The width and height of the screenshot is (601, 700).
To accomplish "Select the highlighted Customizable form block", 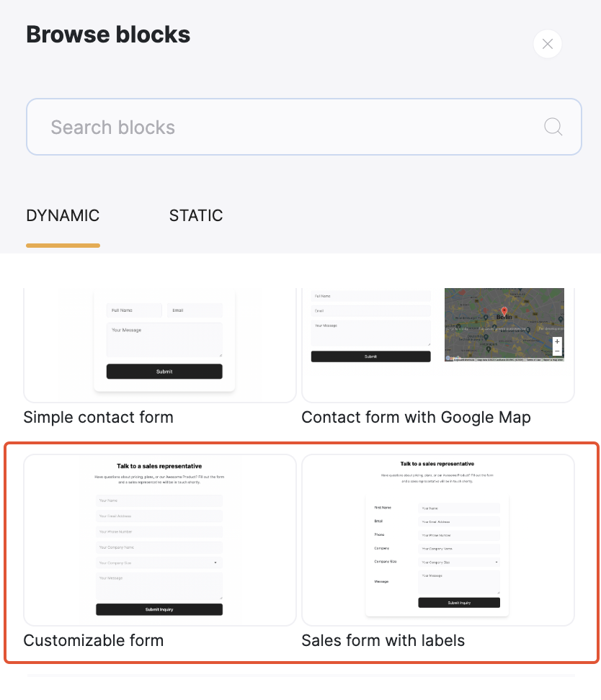I will click(159, 540).
